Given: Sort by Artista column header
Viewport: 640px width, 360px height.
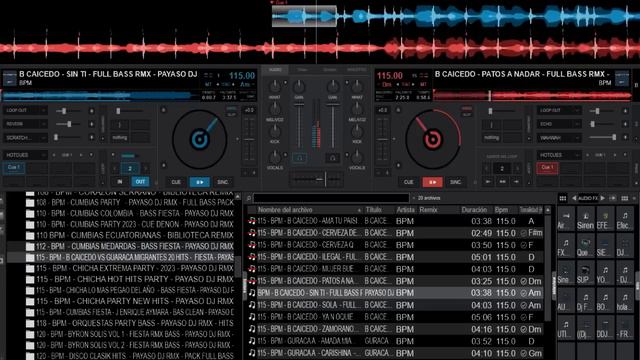Looking at the screenshot, I should point(405,210).
